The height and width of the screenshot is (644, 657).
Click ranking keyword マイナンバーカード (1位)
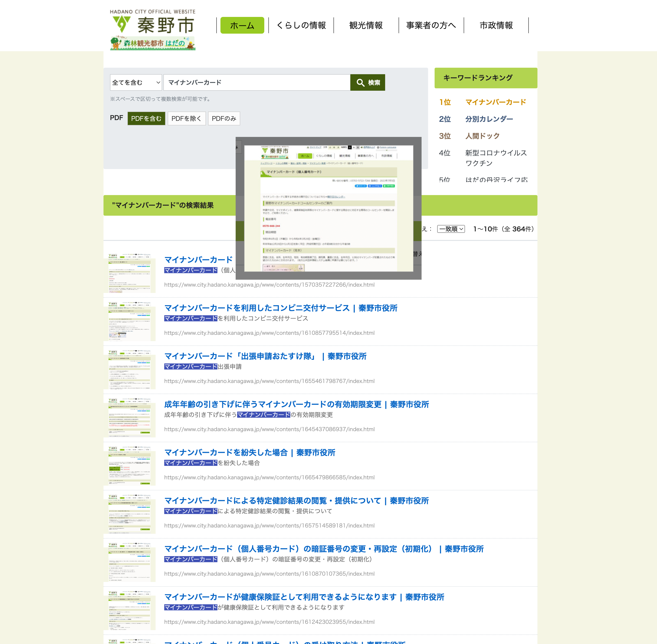[x=495, y=102]
